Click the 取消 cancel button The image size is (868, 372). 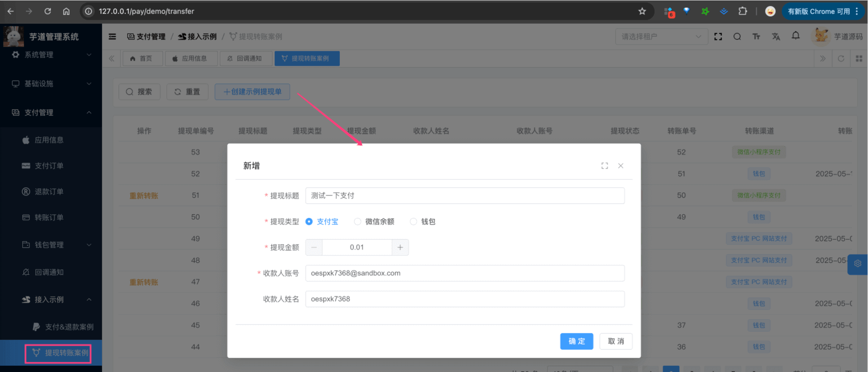click(616, 341)
